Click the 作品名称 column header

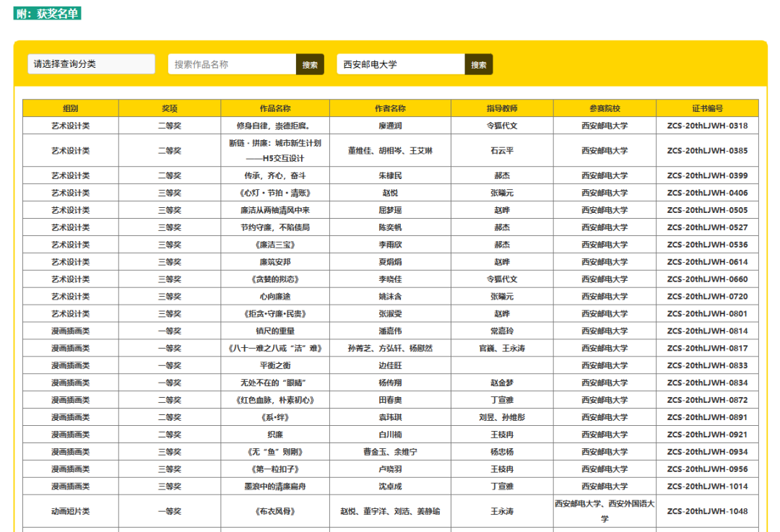(275, 108)
